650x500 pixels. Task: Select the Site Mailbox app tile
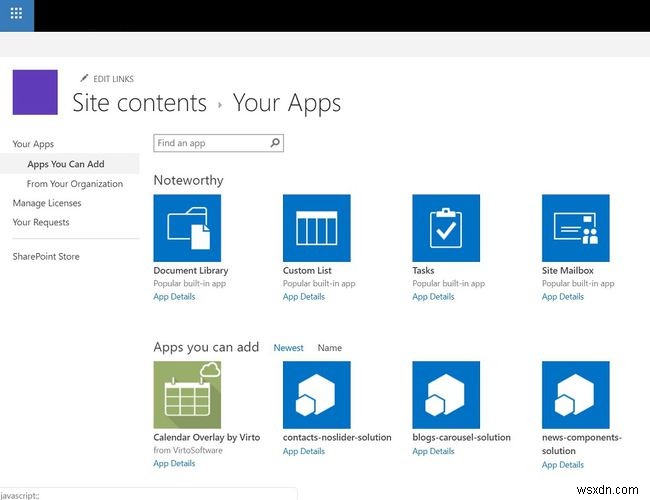tap(576, 228)
